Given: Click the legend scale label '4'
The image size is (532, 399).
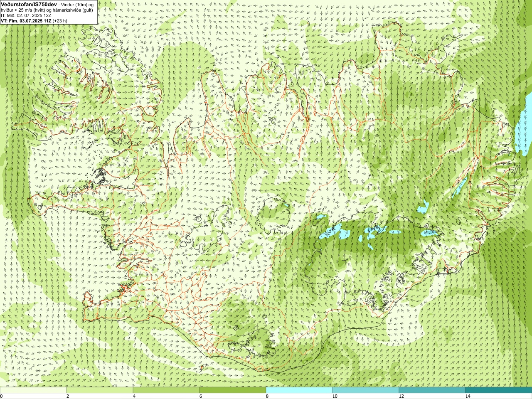Looking at the screenshot, I should [x=134, y=396].
